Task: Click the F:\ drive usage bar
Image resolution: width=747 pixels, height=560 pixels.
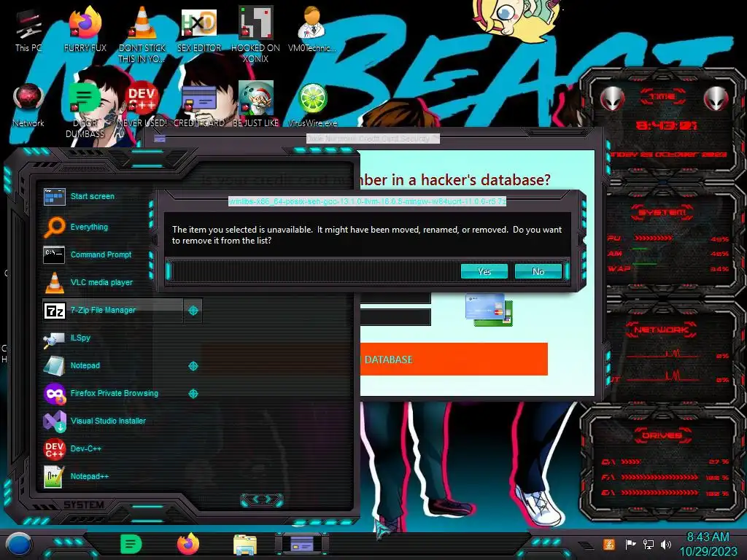Action: (659, 477)
